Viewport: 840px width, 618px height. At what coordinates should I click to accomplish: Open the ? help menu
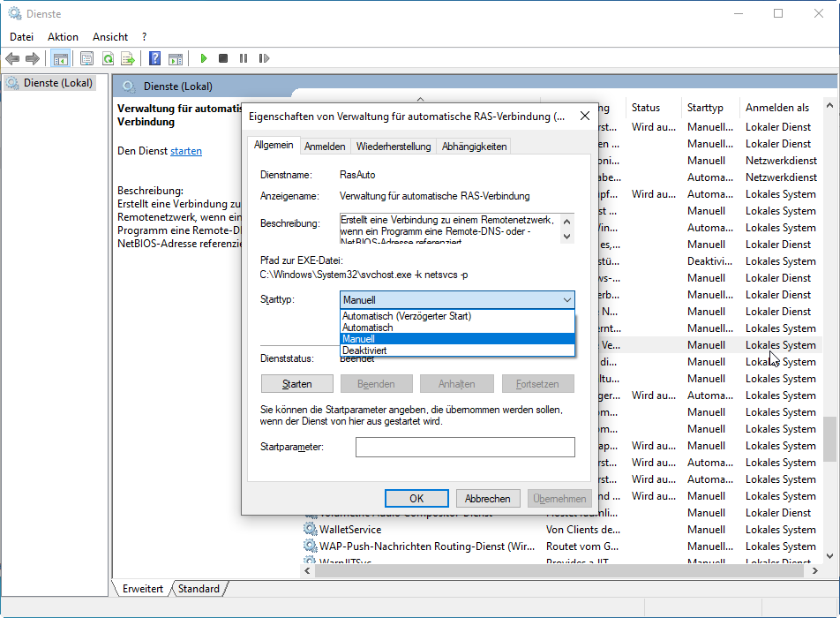click(x=144, y=37)
